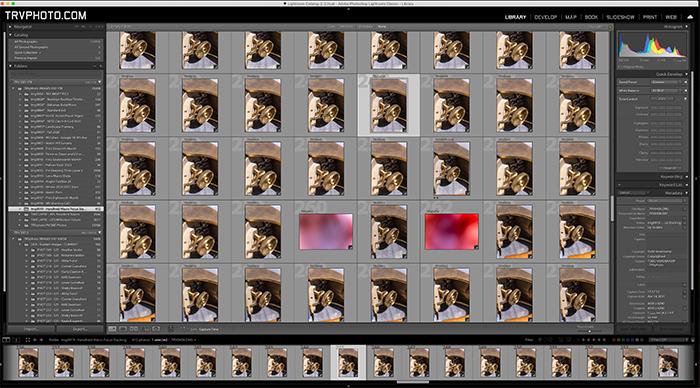Go back using filmstrip left arrow
Viewport: 700px width, 388px height.
coord(35,340)
